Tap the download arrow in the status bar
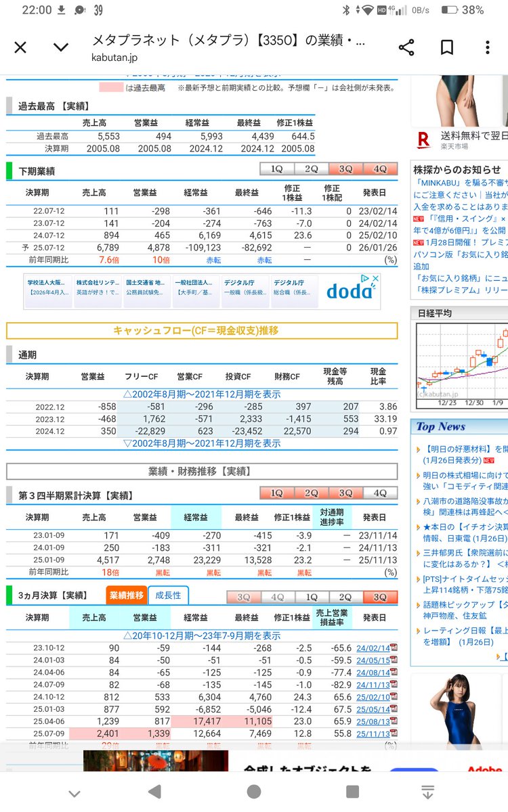The width and height of the screenshot is (508, 812). click(x=62, y=10)
